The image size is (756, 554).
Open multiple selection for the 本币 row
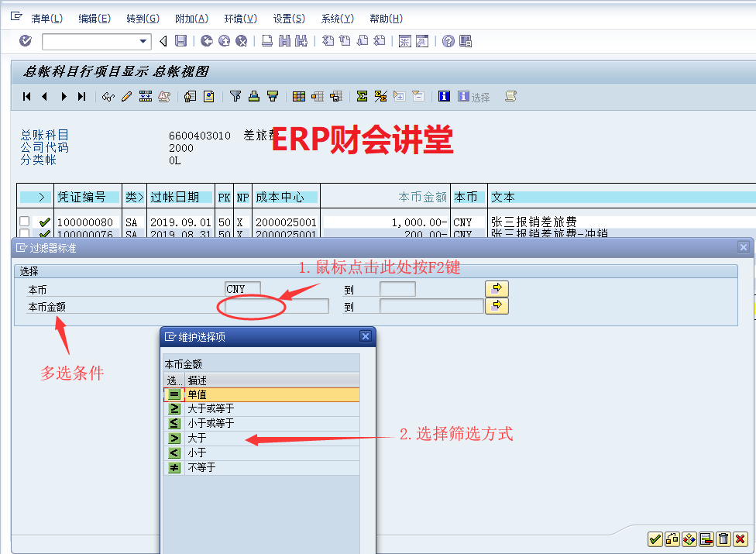pos(497,288)
